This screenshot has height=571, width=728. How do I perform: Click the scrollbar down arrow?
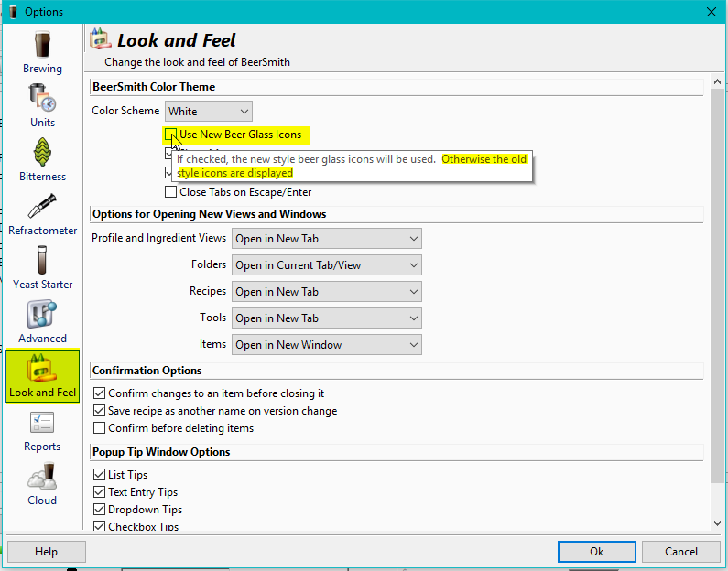point(717,523)
